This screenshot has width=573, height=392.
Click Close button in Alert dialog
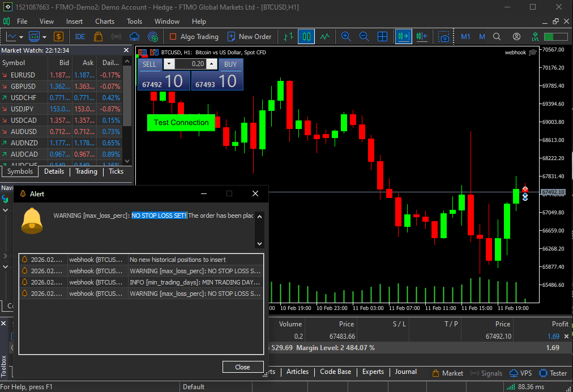(243, 367)
